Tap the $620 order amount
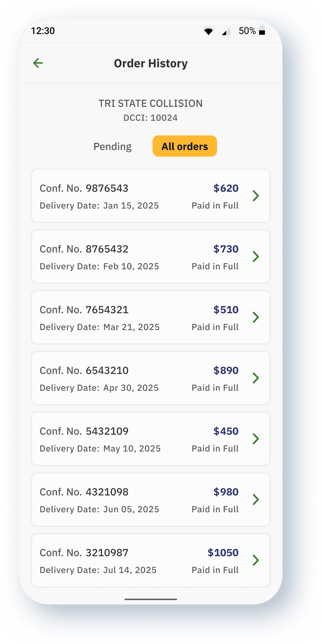 tap(226, 188)
